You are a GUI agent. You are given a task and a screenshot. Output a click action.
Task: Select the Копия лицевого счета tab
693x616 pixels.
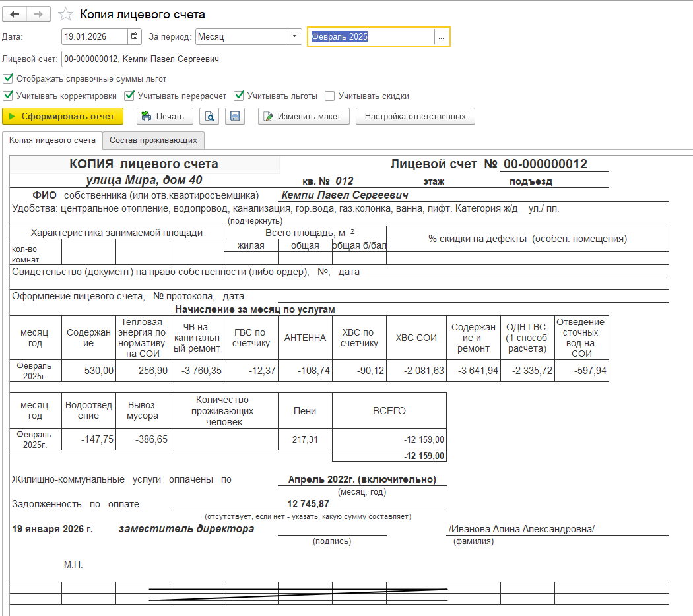pyautogui.click(x=52, y=140)
